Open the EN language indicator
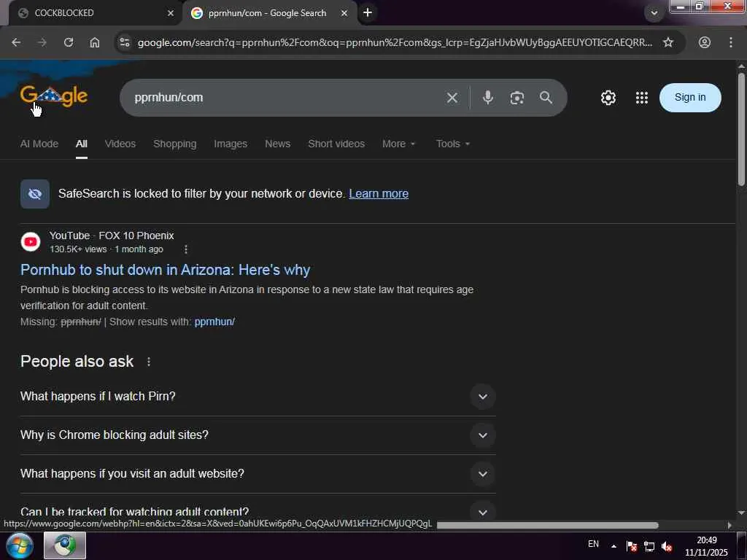This screenshot has width=747, height=560. pos(593,544)
